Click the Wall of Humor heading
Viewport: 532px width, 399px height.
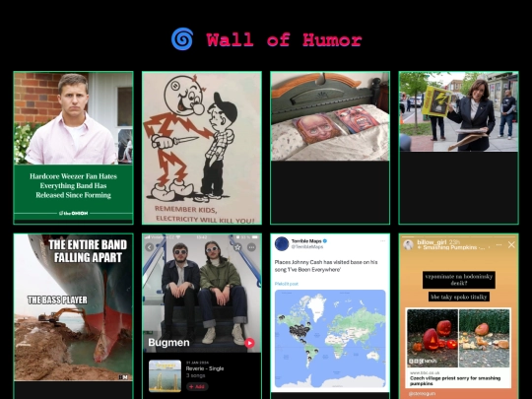click(285, 40)
